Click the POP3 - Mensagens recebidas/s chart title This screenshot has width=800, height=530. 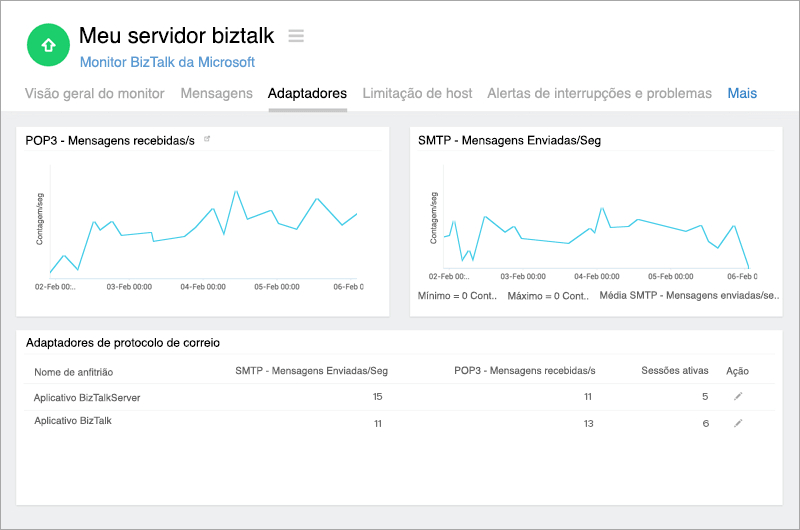(110, 141)
